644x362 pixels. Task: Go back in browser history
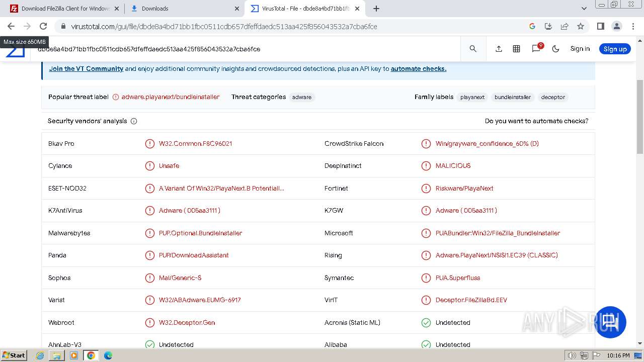(11, 26)
